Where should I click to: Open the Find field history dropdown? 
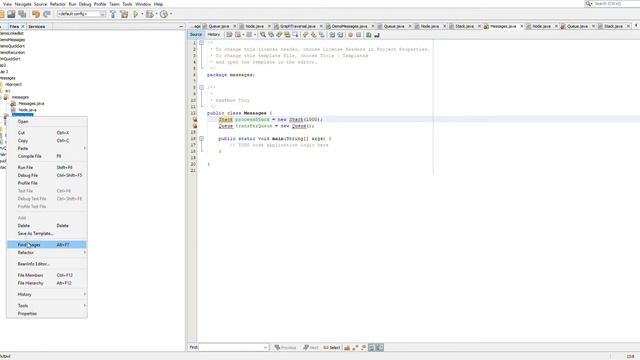[x=265, y=348]
